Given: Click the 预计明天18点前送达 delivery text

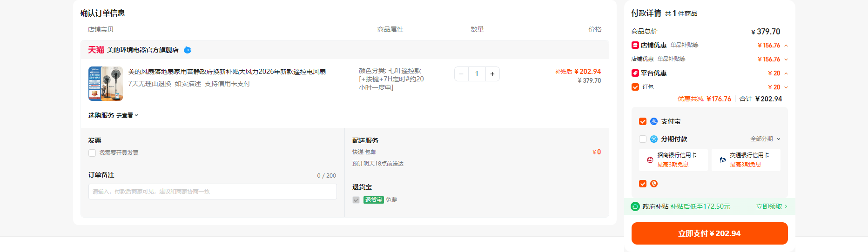Looking at the screenshot, I should click(x=378, y=164).
